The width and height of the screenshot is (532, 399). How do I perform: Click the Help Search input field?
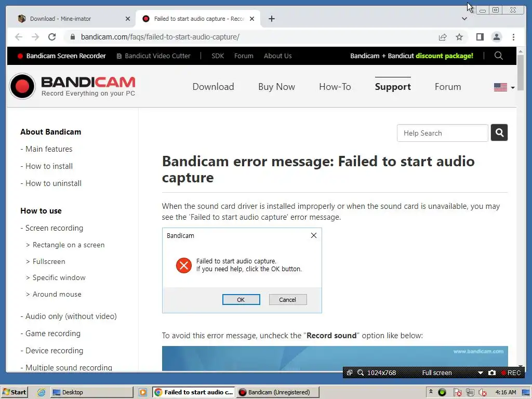coord(443,133)
